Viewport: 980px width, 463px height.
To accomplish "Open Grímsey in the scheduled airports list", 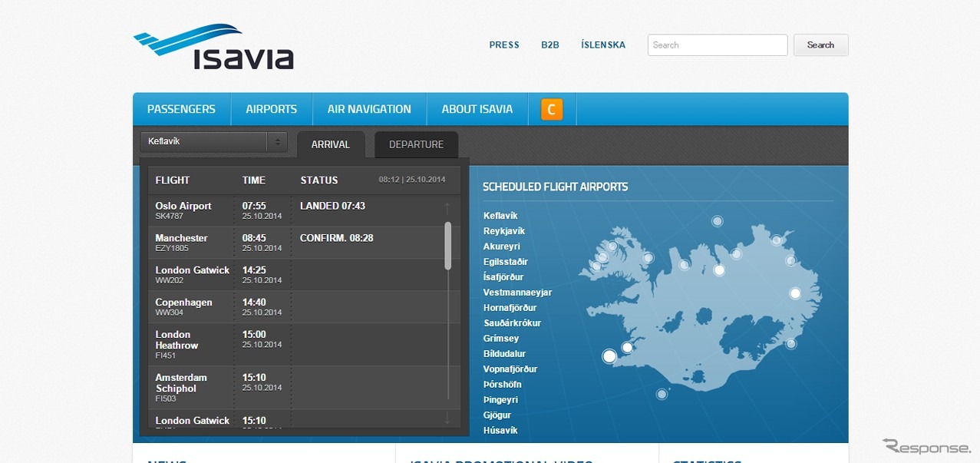I will [501, 339].
